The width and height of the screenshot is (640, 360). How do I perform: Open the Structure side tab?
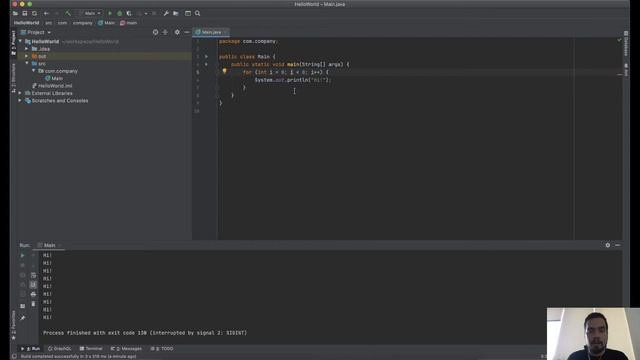[x=13, y=78]
